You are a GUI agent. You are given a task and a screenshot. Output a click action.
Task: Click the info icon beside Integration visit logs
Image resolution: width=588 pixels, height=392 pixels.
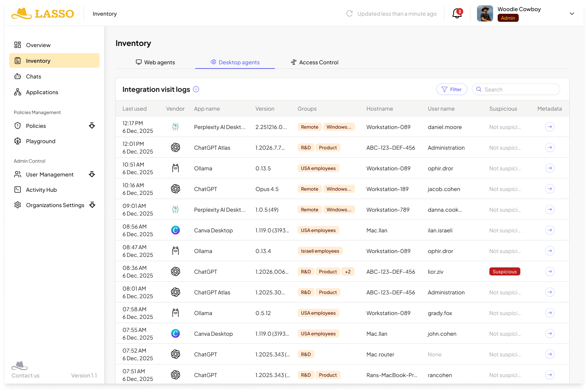196,89
